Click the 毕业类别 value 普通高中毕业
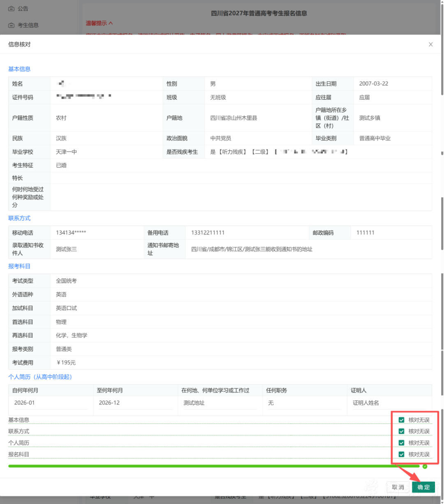 tap(375, 138)
